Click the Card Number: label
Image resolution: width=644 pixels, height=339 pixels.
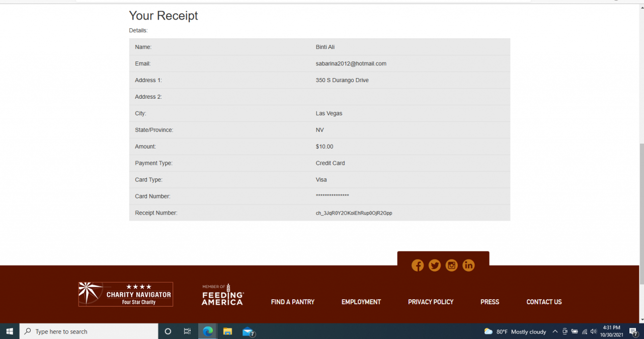[152, 196]
